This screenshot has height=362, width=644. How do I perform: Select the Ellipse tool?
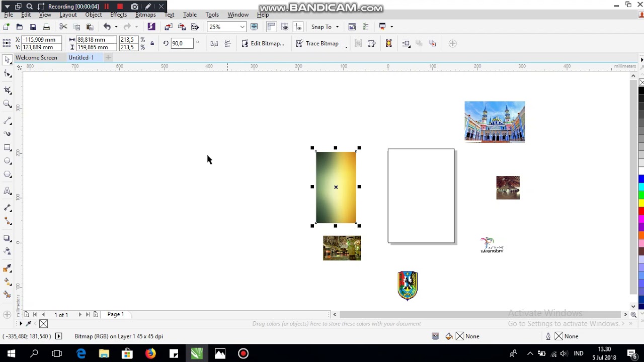coord(8,161)
